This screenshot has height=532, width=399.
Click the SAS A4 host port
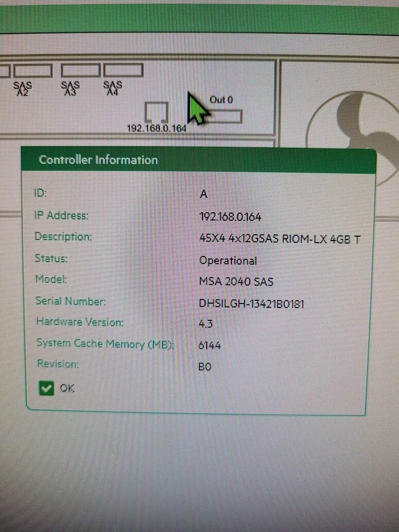[x=123, y=71]
